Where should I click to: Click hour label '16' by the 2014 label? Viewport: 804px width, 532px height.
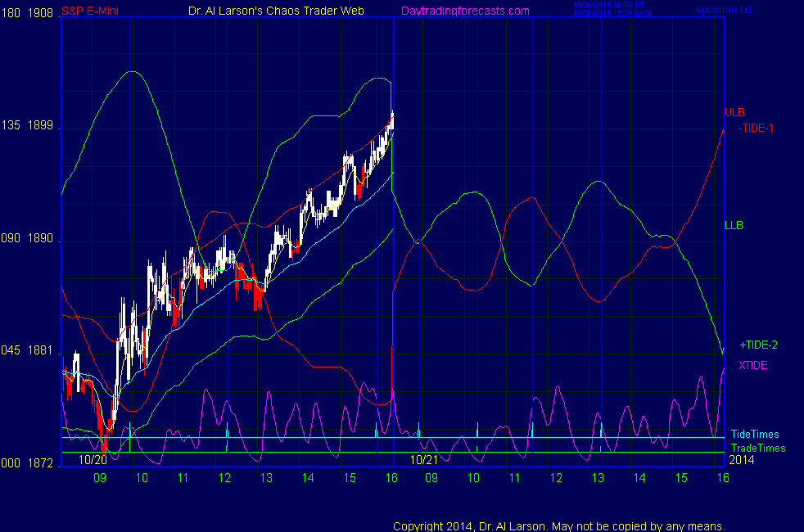[723, 478]
